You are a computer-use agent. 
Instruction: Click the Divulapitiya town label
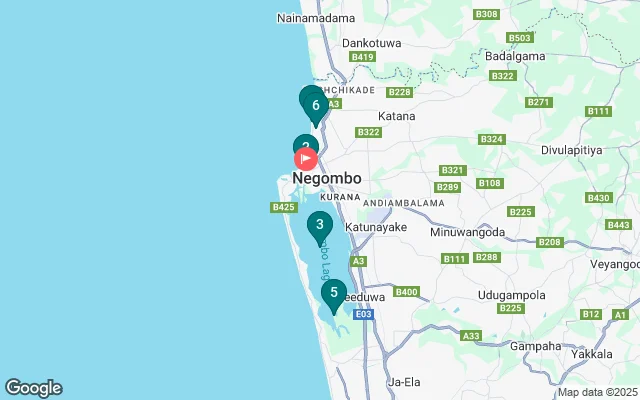coord(571,150)
